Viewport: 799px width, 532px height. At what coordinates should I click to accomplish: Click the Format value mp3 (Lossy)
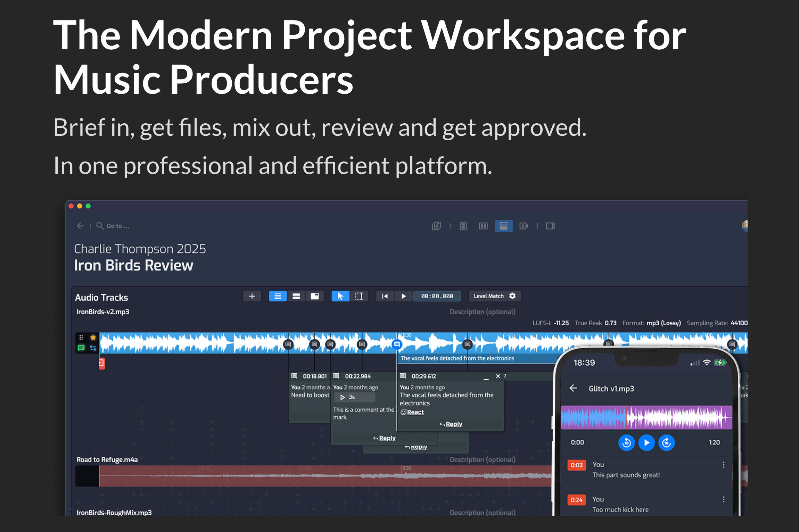[x=664, y=323]
